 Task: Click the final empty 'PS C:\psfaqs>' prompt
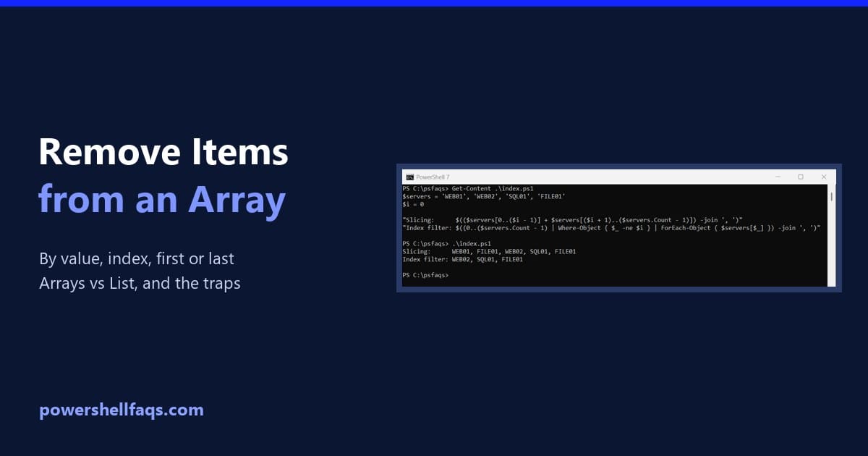coord(425,275)
